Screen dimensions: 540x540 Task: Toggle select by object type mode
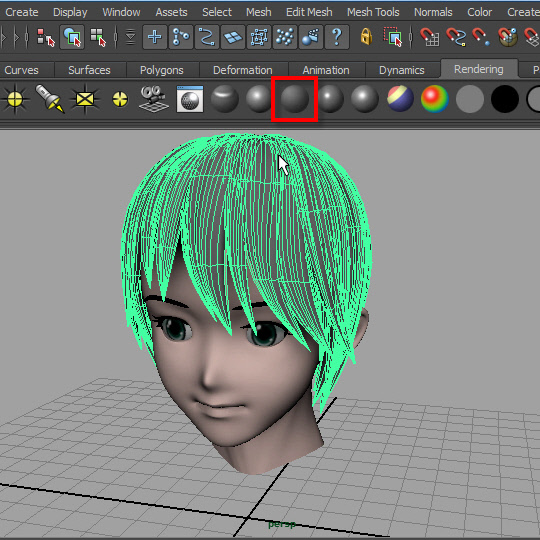coord(72,37)
